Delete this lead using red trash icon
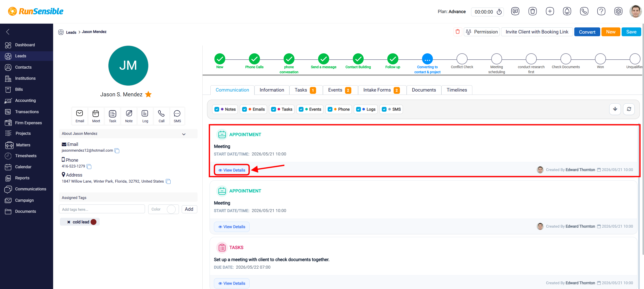The image size is (644, 289). click(458, 32)
